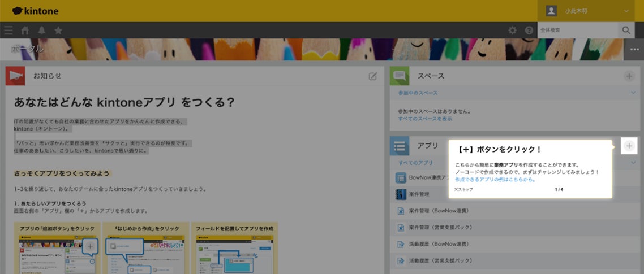
Task: Click the スペース plus button
Action: pyautogui.click(x=629, y=76)
